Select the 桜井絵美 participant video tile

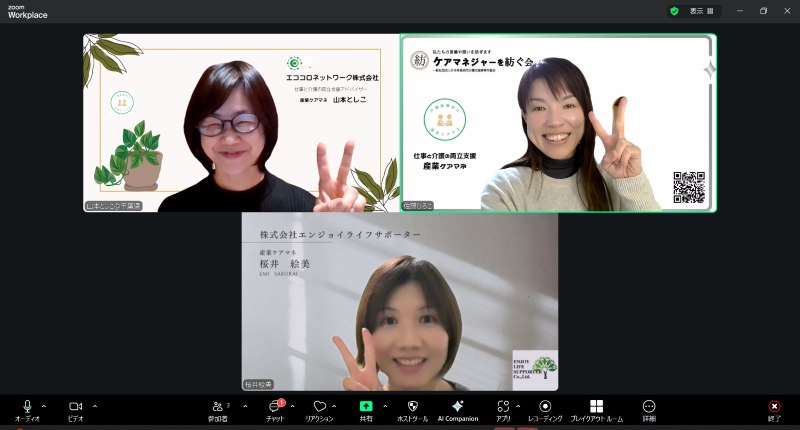[400, 300]
